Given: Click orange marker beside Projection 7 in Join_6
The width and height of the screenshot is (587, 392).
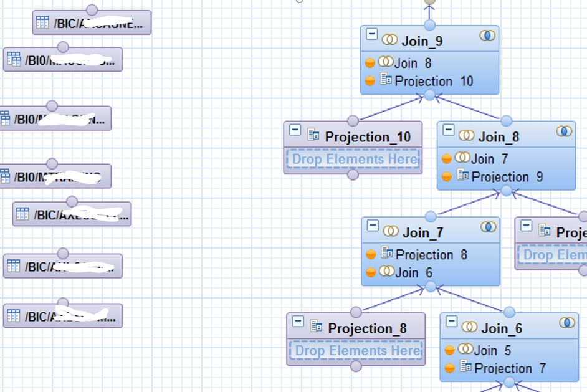Looking at the screenshot, I should [x=450, y=368].
